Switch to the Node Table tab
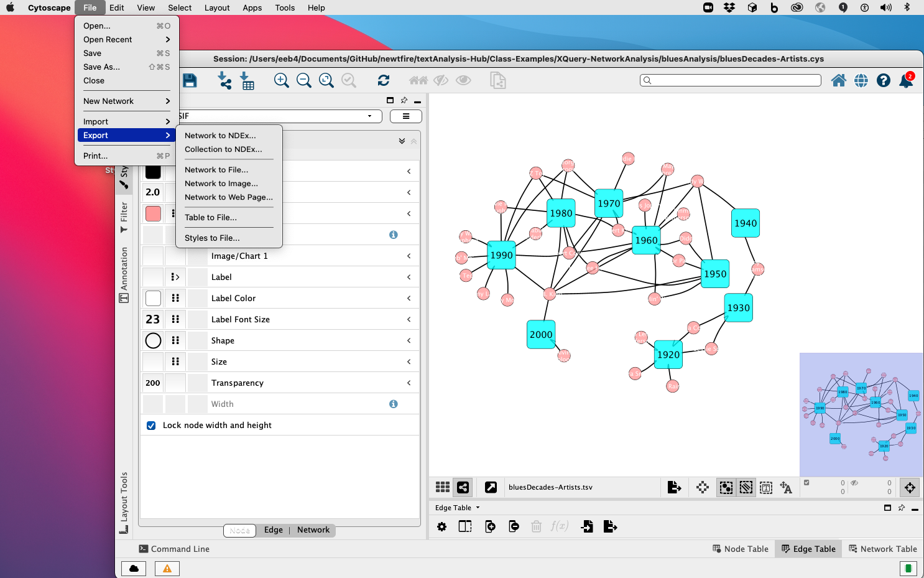The image size is (924, 578). (740, 549)
